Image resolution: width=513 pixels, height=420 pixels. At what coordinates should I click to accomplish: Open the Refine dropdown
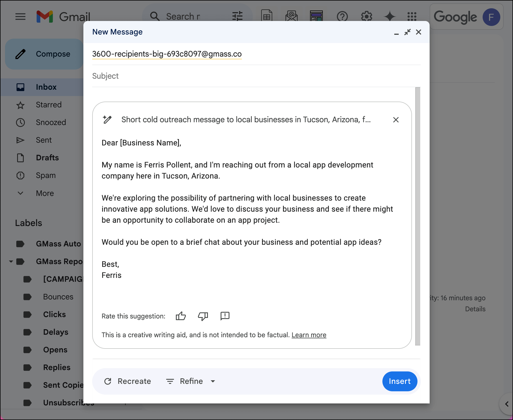click(191, 381)
